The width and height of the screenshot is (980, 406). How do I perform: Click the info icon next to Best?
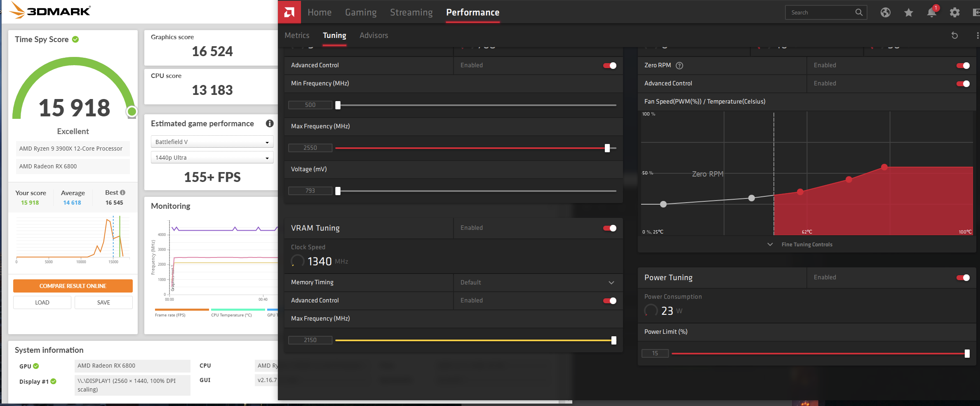pos(122,193)
